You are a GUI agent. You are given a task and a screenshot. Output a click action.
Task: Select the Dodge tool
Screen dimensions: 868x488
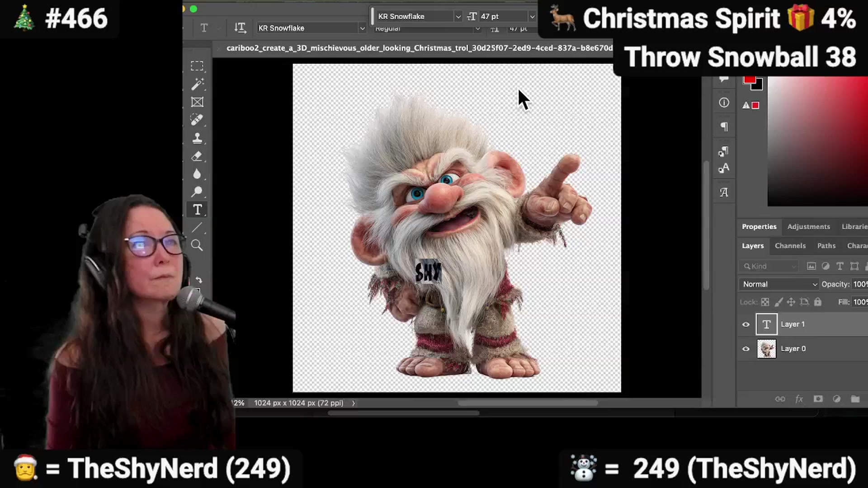(197, 192)
